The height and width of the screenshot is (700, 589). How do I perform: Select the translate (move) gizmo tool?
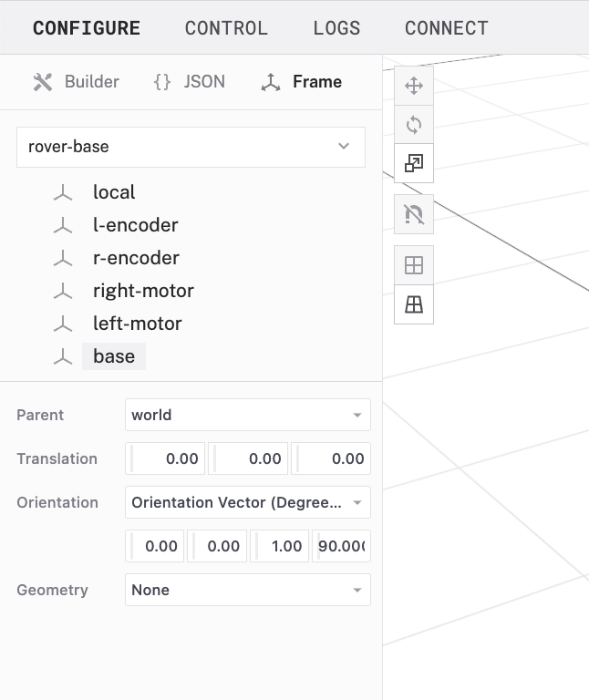(x=414, y=86)
